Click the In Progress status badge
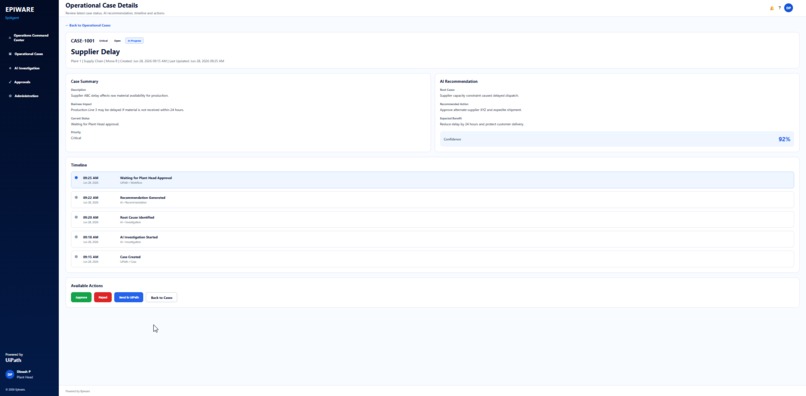 [135, 40]
